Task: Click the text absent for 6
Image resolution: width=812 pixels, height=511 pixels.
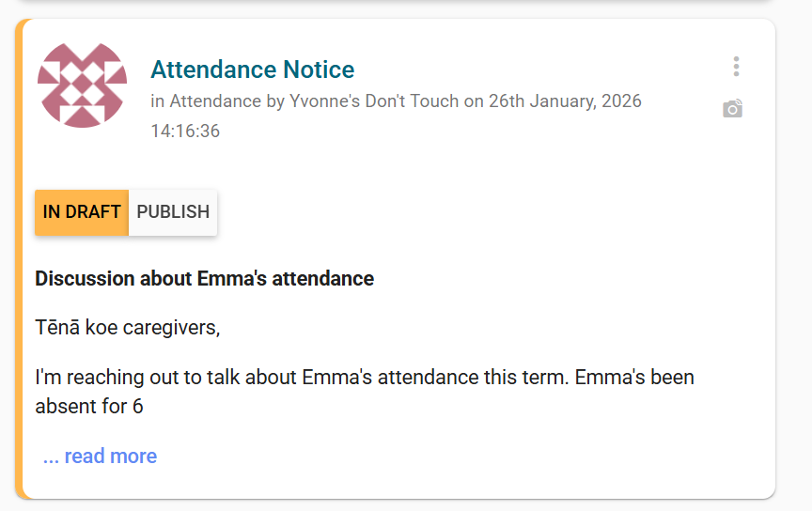Action: click(88, 407)
